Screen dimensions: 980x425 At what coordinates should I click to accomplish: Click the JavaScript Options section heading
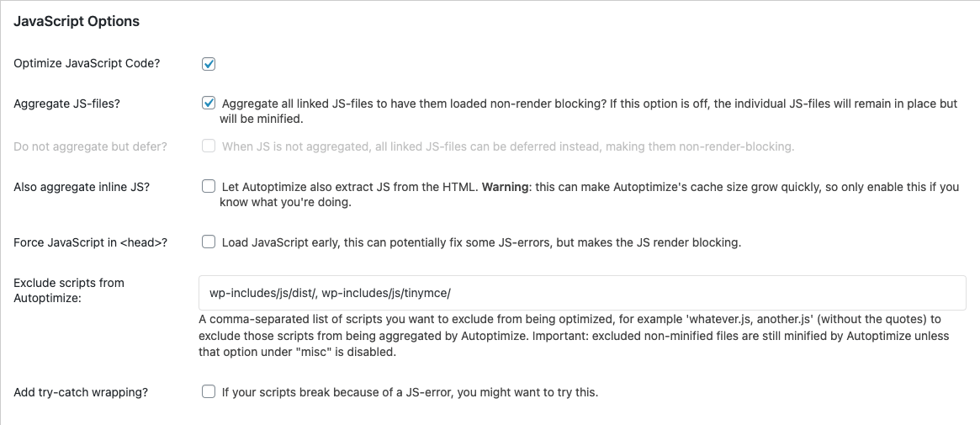pos(77,22)
